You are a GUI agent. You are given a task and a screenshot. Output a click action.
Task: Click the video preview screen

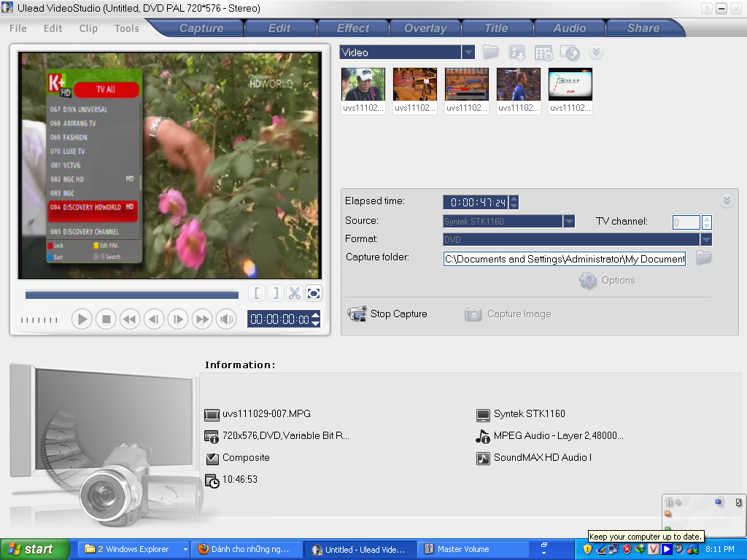point(170,166)
